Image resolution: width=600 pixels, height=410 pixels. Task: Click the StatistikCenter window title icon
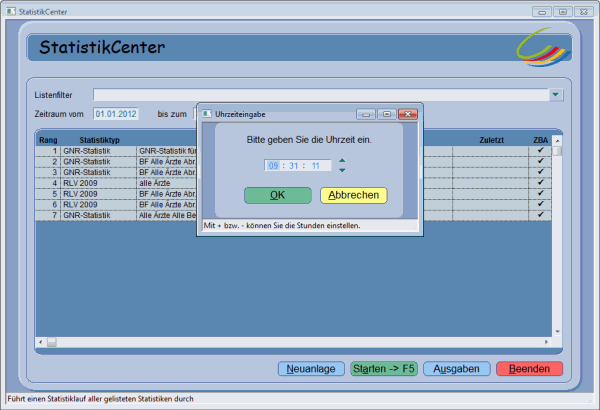11,11
